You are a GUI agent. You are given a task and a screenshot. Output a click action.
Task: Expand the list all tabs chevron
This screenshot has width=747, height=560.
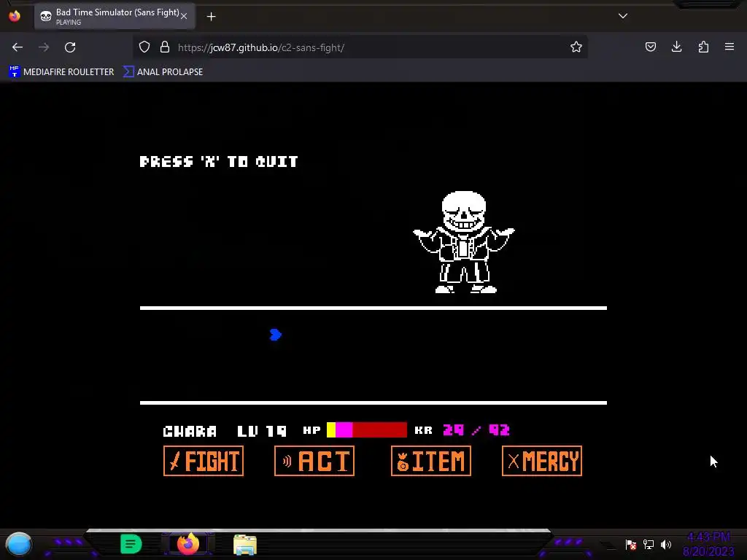tap(623, 16)
